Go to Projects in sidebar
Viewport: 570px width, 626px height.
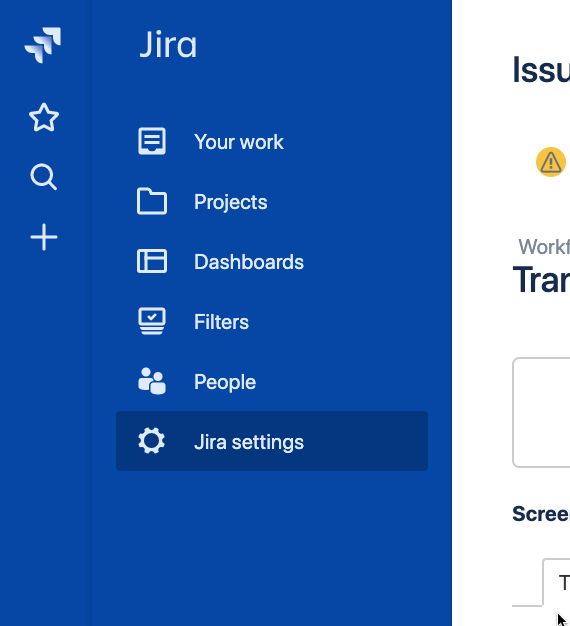(x=272, y=201)
